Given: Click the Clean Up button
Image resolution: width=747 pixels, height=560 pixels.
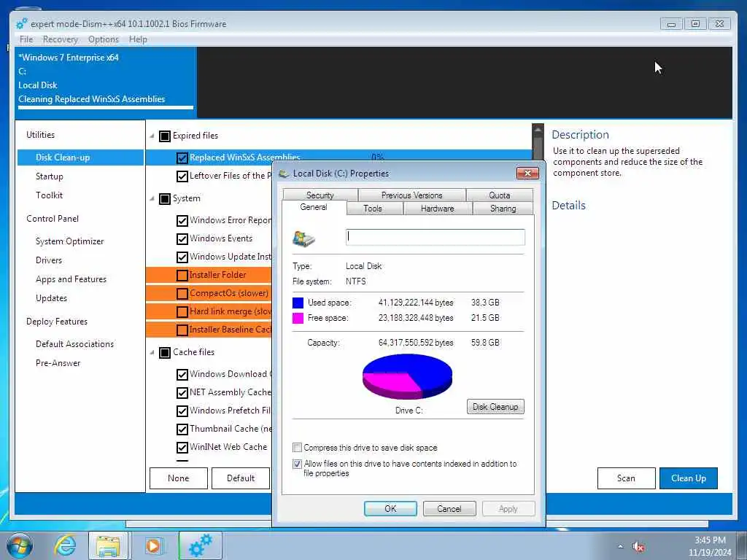Looking at the screenshot, I should [x=689, y=478].
